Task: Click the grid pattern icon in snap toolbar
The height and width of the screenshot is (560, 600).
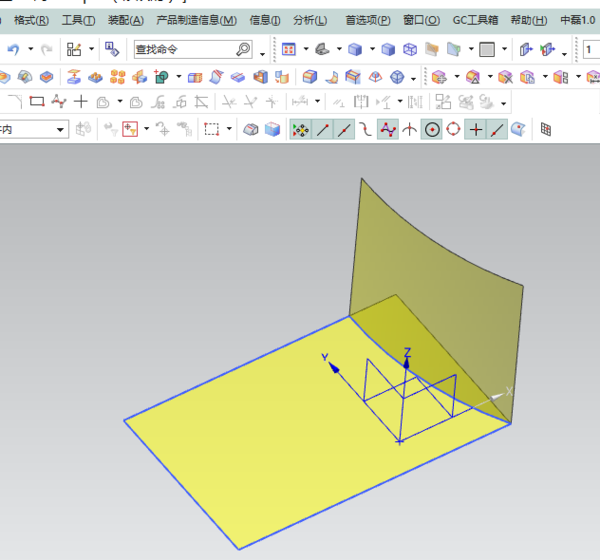Action: pos(546,128)
